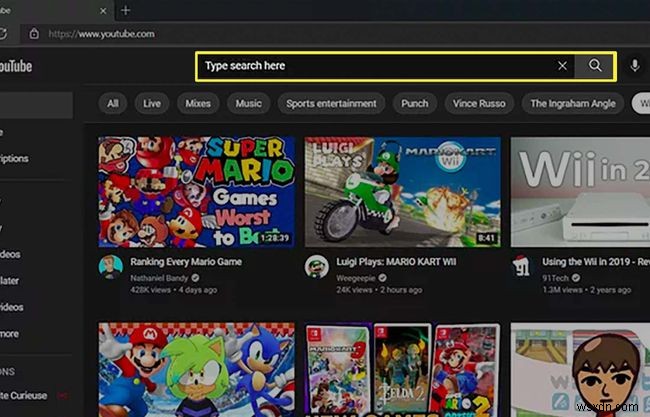Screen dimensions: 650x417
Task: Open the Switch game cases video thumbnail
Action: [x=403, y=370]
